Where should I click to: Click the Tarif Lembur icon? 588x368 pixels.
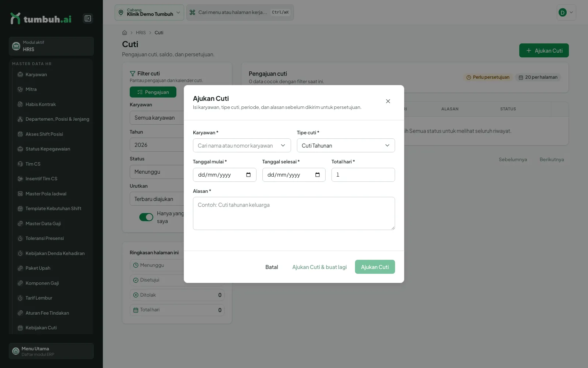(x=20, y=298)
